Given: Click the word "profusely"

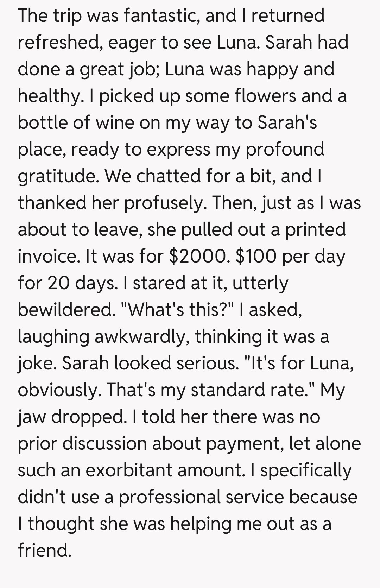Looking at the screenshot, I should coord(165,203).
